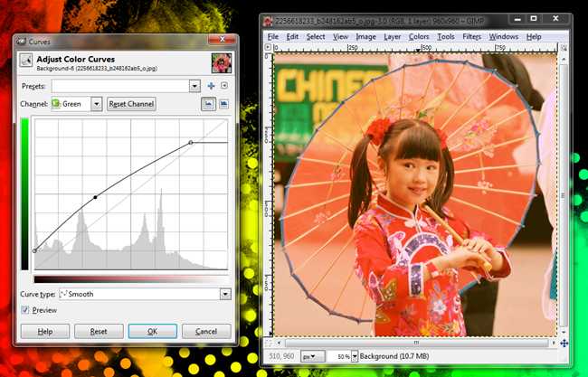Open the zoom 50% dropdown arrow

[x=355, y=356]
